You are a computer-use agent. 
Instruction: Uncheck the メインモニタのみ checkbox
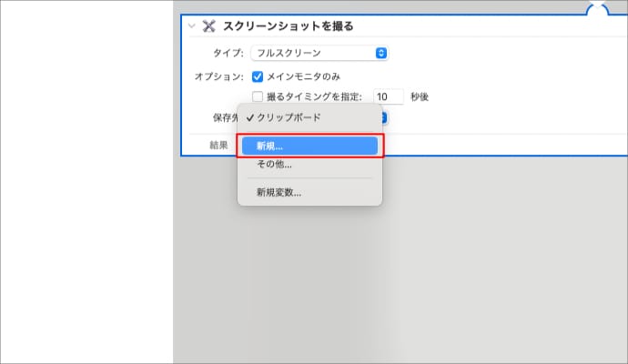(x=258, y=76)
